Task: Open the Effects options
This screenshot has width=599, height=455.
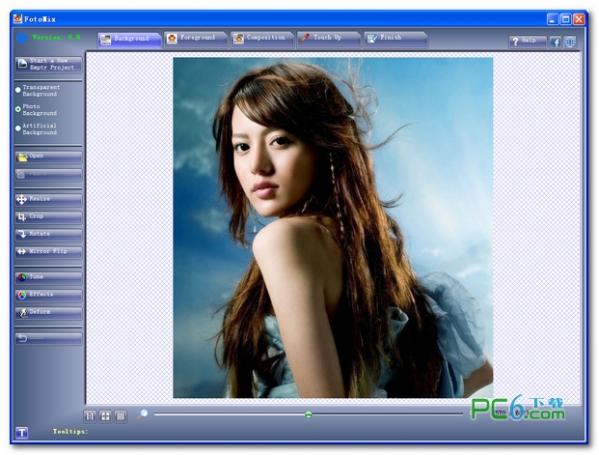Action: pyautogui.click(x=49, y=295)
